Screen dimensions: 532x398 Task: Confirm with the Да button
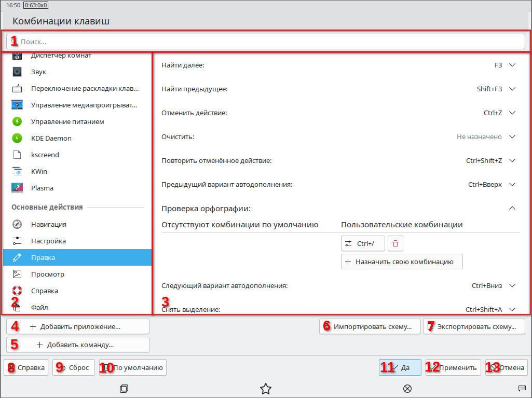point(400,367)
